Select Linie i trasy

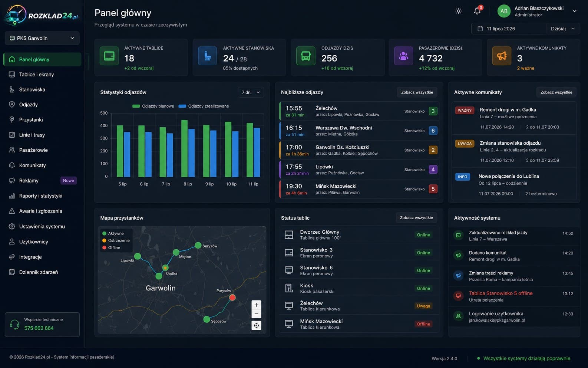(42, 135)
